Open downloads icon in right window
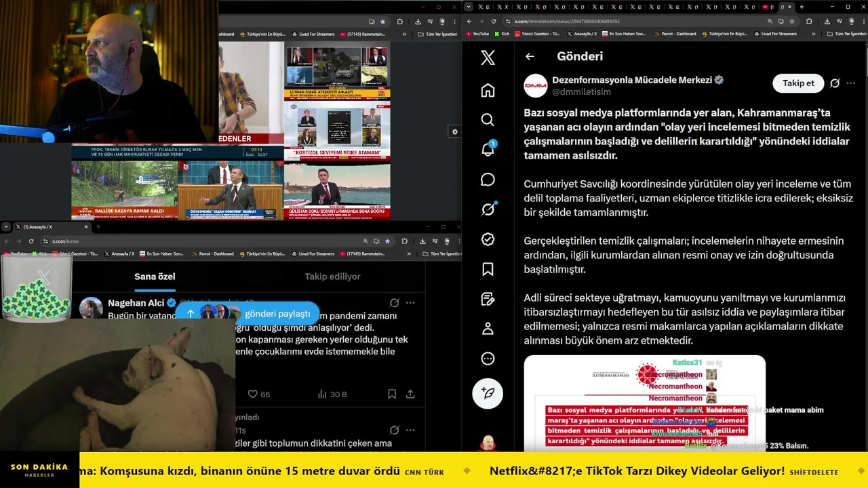 pyautogui.click(x=827, y=21)
